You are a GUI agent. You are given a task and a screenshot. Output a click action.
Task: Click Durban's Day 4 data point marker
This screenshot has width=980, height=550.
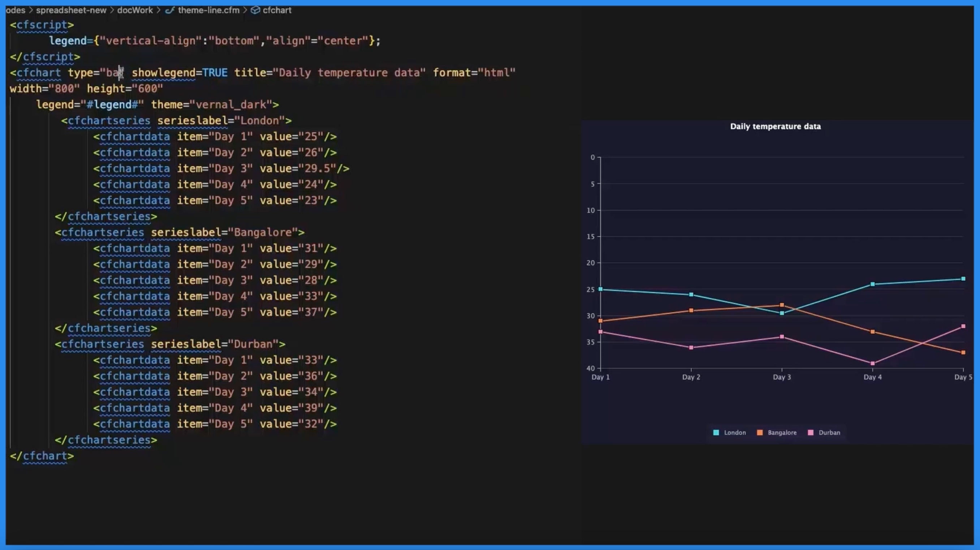click(x=872, y=364)
